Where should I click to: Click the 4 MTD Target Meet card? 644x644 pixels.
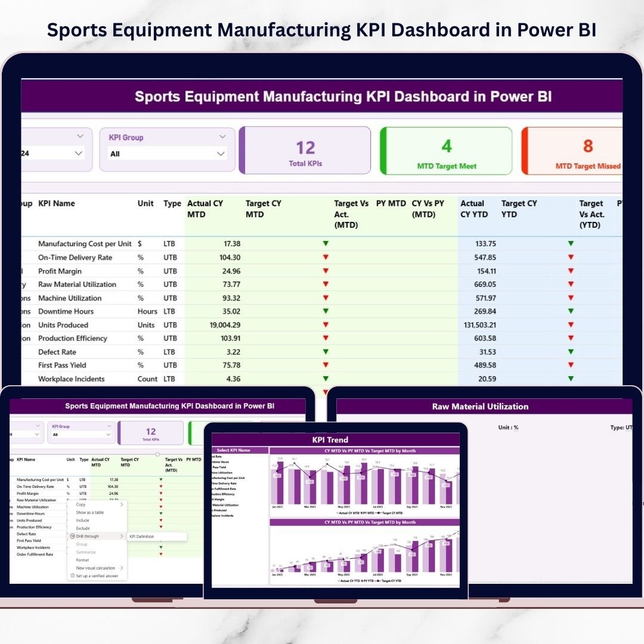coord(446,150)
